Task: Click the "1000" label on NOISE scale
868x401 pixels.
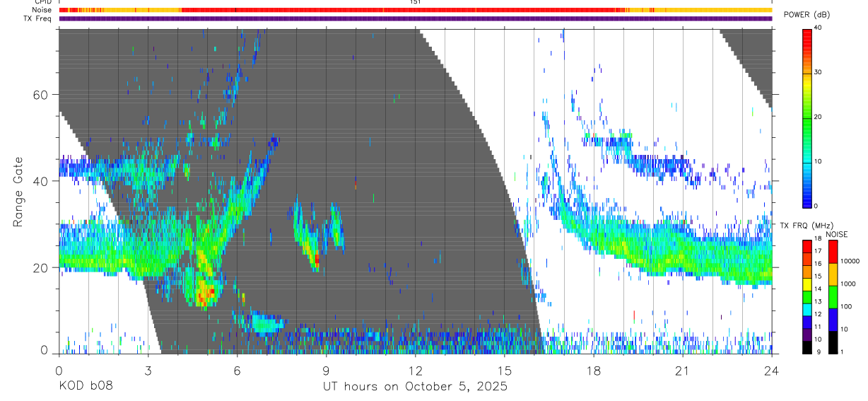Action: [848, 284]
